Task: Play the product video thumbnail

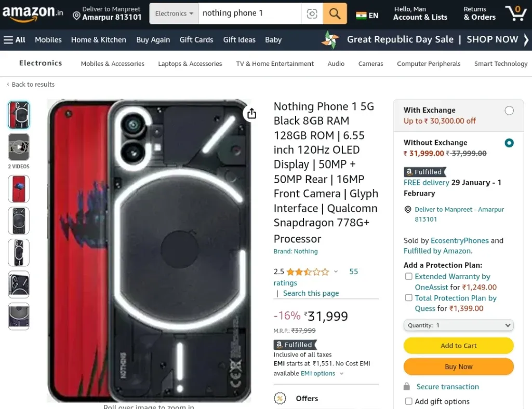Action: [19, 147]
